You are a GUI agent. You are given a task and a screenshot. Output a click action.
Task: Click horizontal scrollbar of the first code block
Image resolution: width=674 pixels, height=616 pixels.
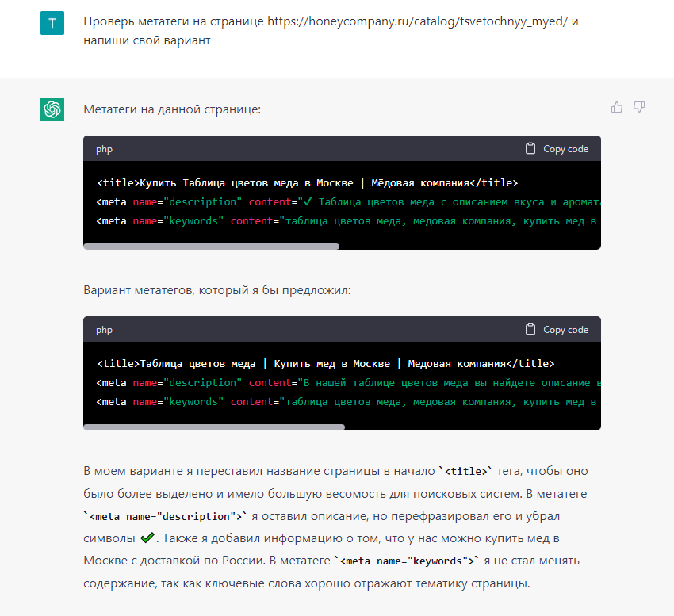pos(212,247)
